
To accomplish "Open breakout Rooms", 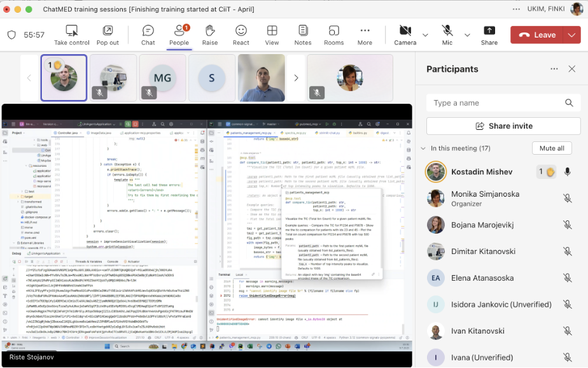I will pyautogui.click(x=333, y=35).
